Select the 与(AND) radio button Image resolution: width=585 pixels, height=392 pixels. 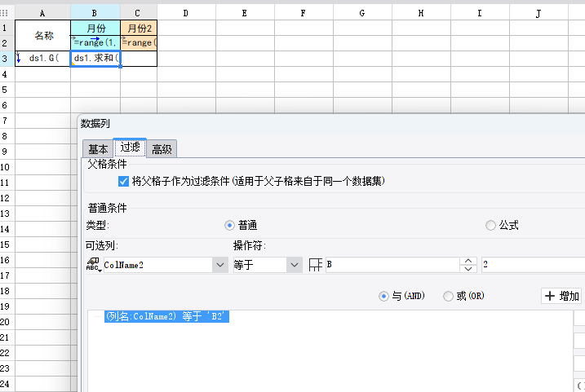pos(383,296)
